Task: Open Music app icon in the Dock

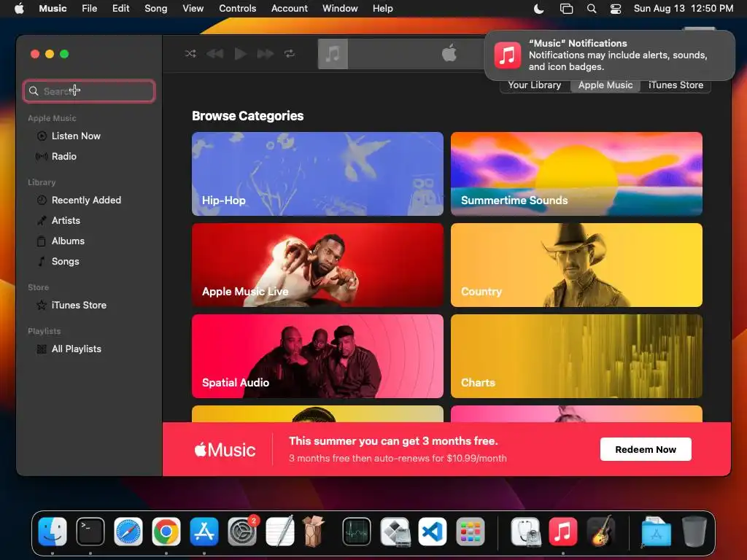Action: [563, 532]
